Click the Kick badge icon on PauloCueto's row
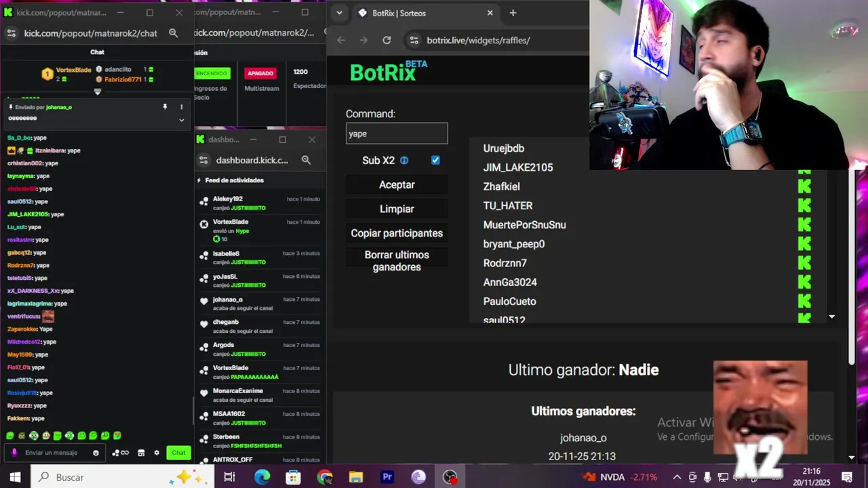 click(804, 301)
